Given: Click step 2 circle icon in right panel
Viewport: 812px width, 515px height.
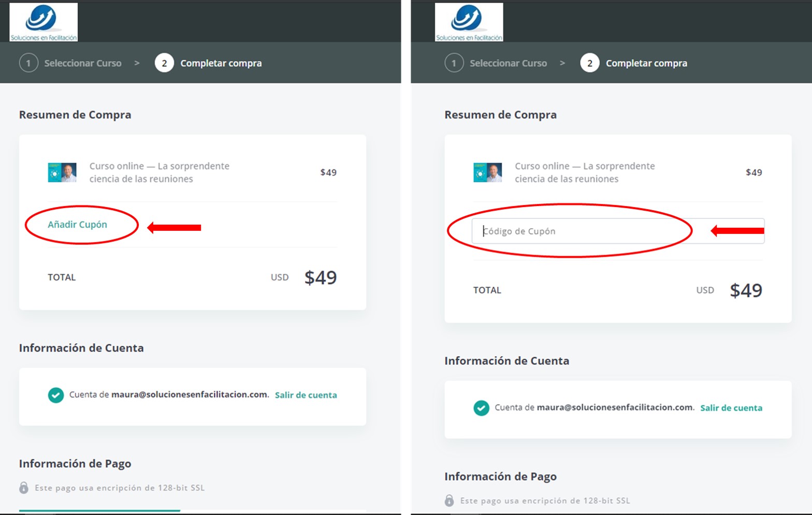Looking at the screenshot, I should (x=590, y=63).
